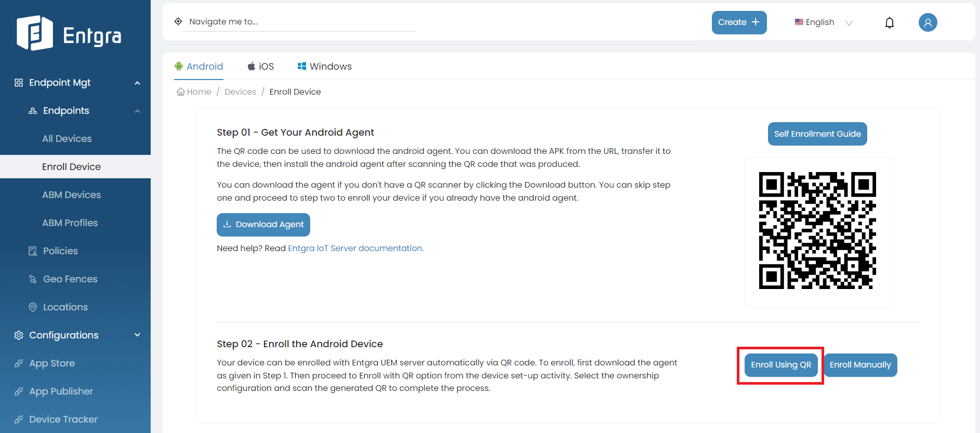The width and height of the screenshot is (980, 433).
Task: Click the Create button
Action: point(739,22)
